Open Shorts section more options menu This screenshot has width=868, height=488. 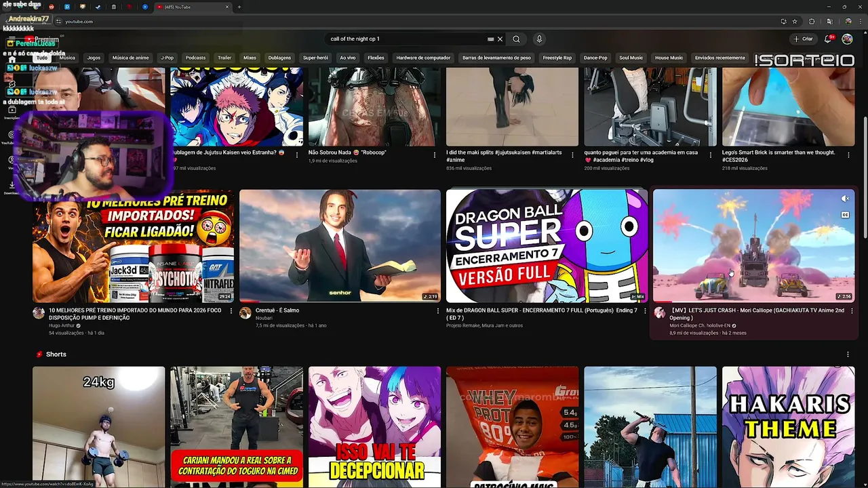(848, 354)
